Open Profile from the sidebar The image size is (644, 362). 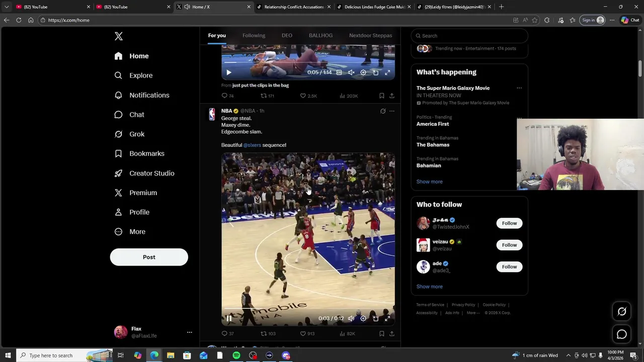(x=132, y=212)
